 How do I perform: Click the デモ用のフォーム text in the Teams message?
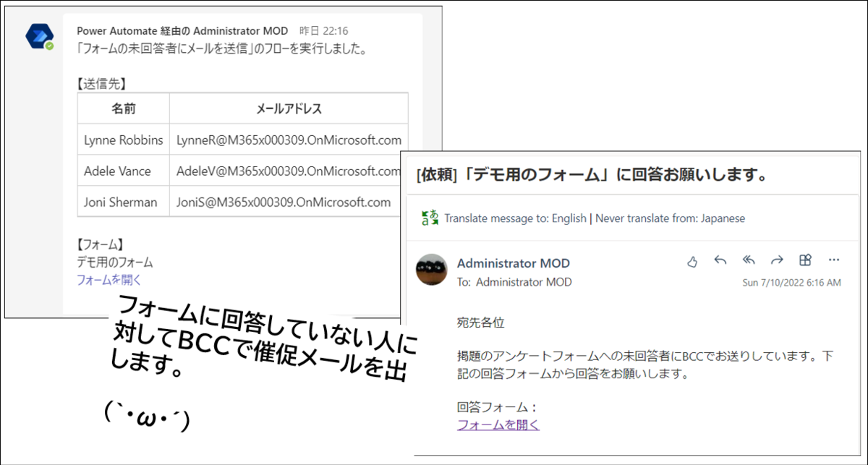click(114, 263)
